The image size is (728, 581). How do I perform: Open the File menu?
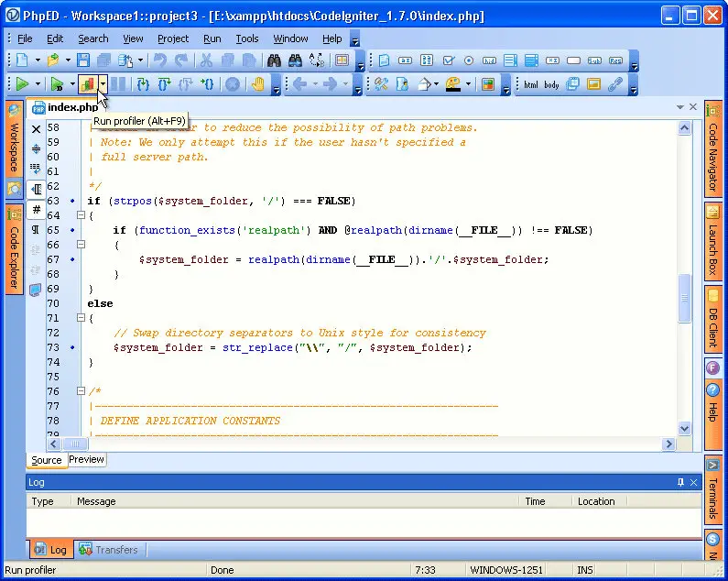click(x=25, y=38)
